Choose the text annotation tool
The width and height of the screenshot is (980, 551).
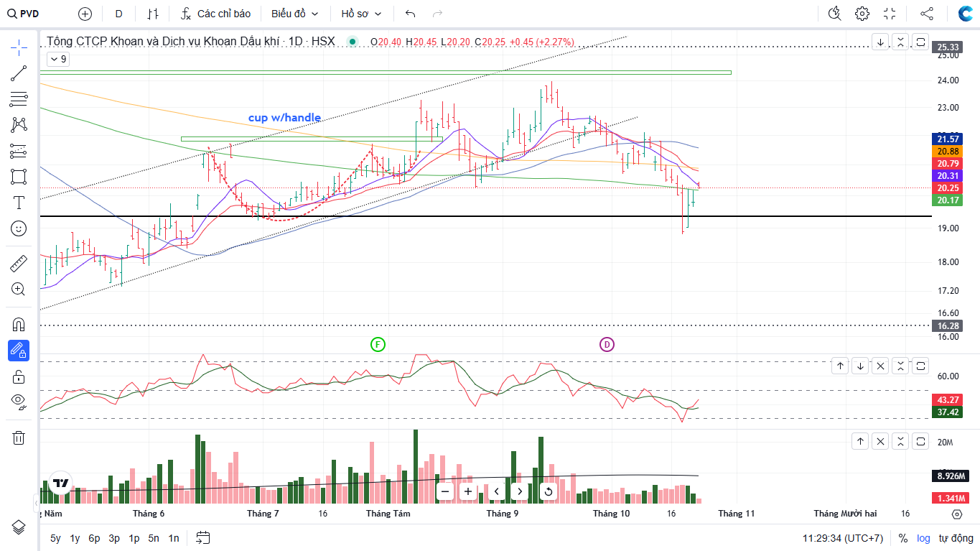[x=19, y=203]
